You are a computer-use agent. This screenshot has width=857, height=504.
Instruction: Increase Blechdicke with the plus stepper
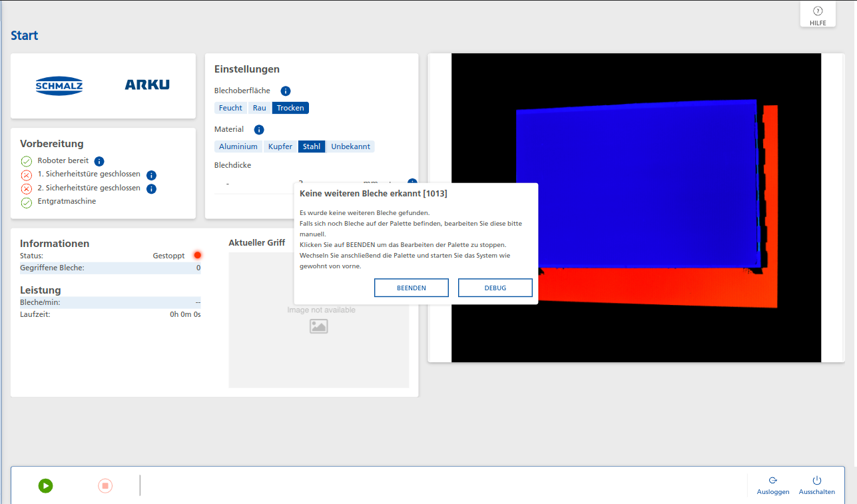[x=390, y=183]
